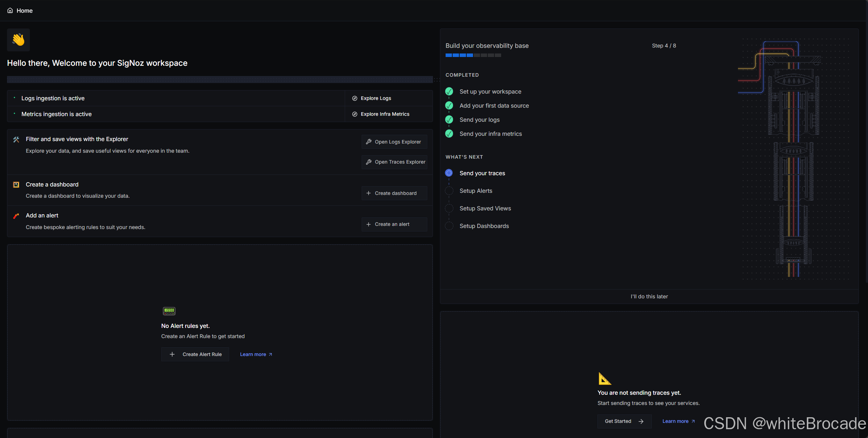The width and height of the screenshot is (868, 438).
Task: Click the dynamite icon beside Add an alert
Action: (16, 216)
